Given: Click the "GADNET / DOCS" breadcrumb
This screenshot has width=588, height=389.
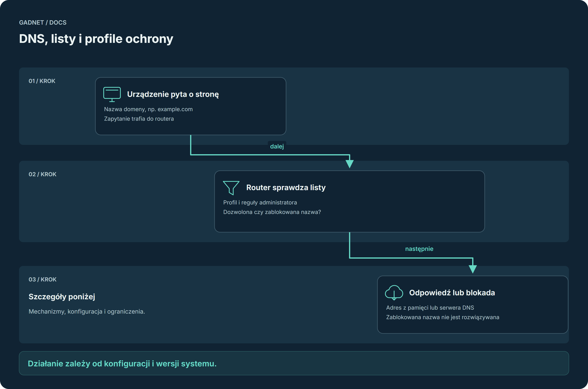Looking at the screenshot, I should (43, 23).
